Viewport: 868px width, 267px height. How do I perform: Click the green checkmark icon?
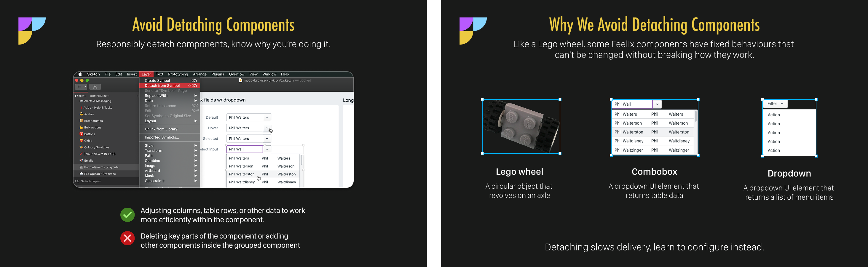click(127, 215)
